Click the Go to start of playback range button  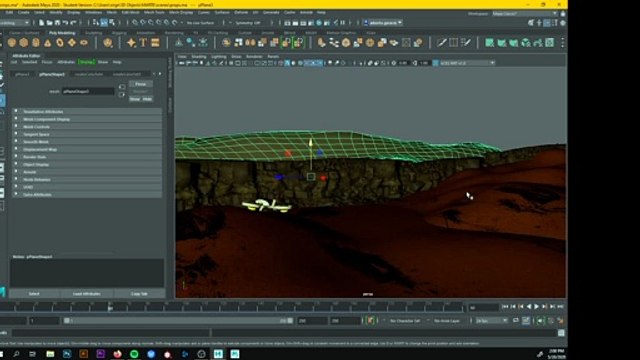click(x=505, y=307)
